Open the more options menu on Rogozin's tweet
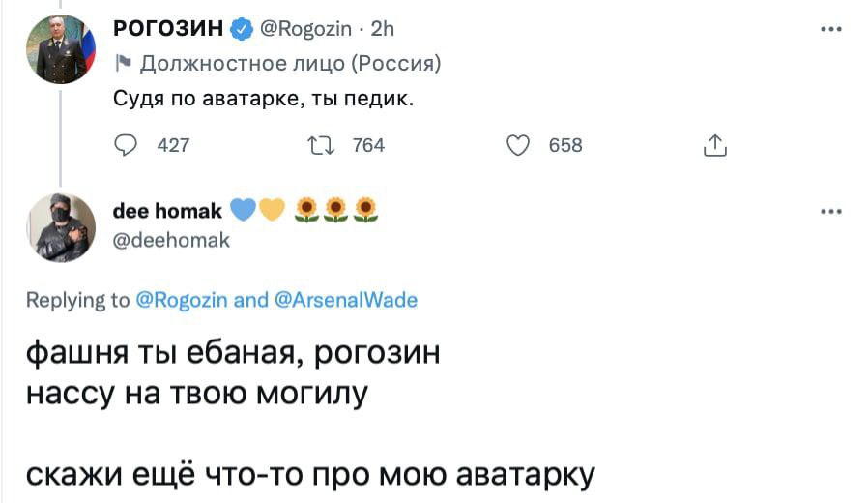 click(829, 29)
